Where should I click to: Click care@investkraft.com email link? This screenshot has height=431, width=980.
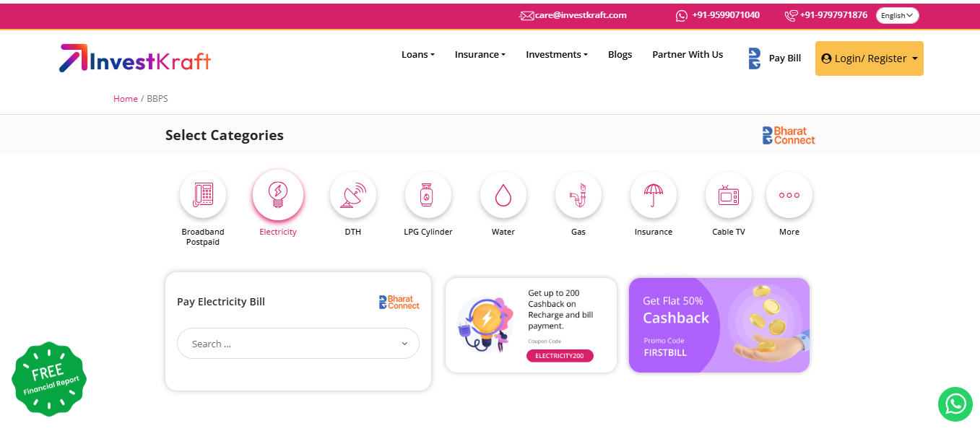[581, 15]
